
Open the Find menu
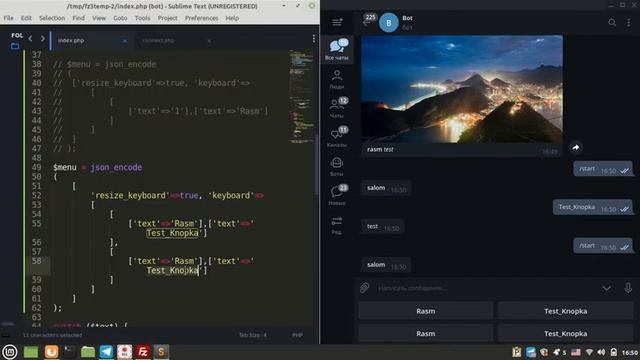tap(78, 18)
